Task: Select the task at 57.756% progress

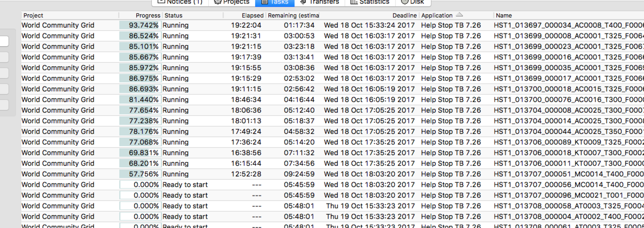Action: click(140, 174)
